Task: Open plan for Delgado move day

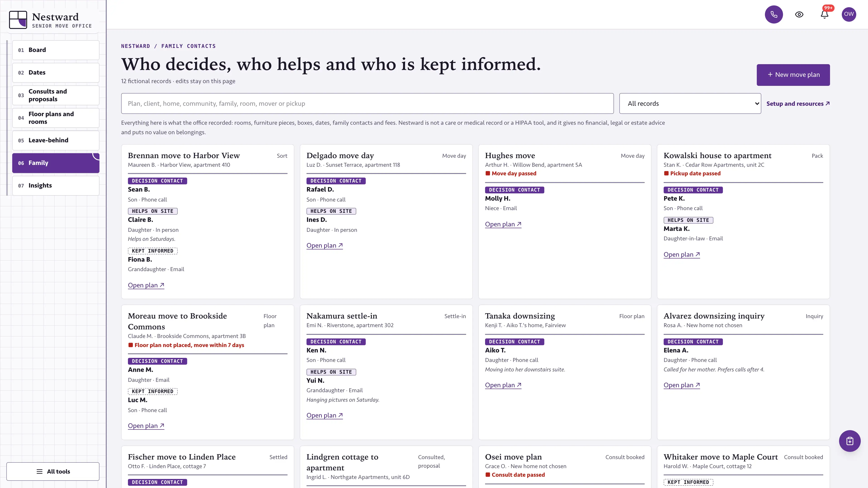Action: (x=325, y=246)
